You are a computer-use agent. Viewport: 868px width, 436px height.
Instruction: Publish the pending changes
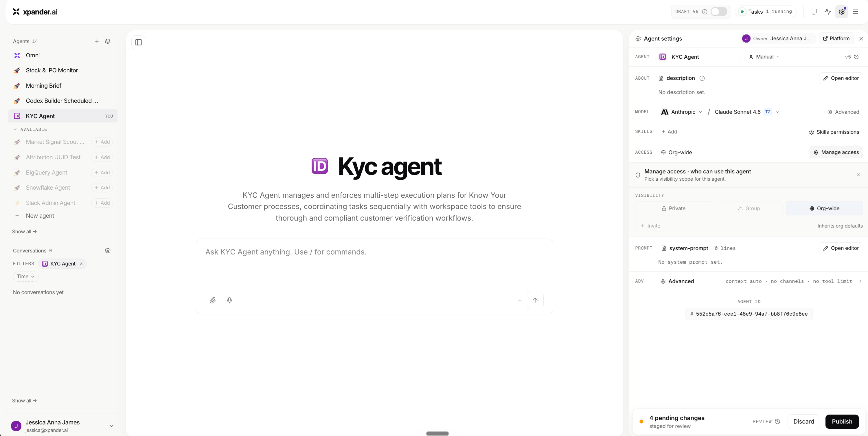[842, 422]
